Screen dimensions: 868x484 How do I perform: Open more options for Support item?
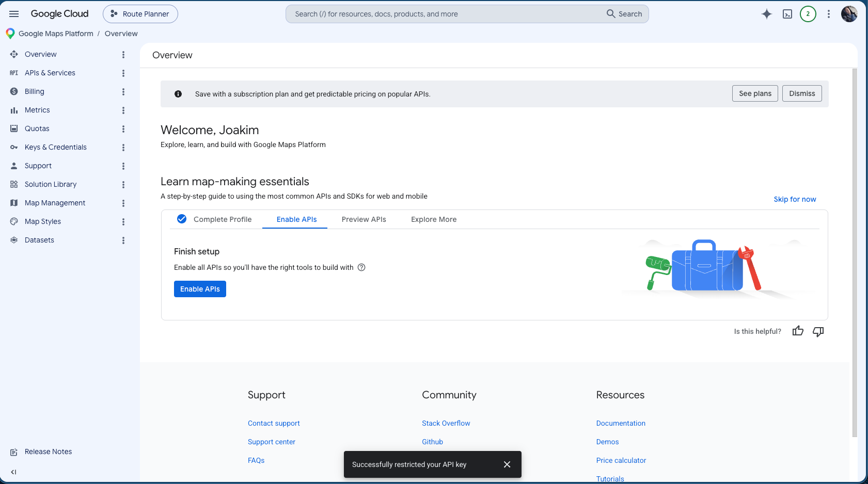123,166
